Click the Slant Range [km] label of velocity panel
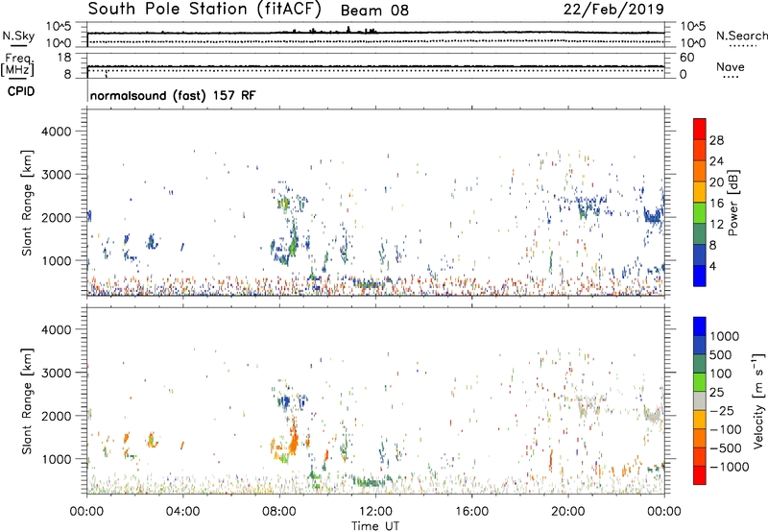 [27, 400]
